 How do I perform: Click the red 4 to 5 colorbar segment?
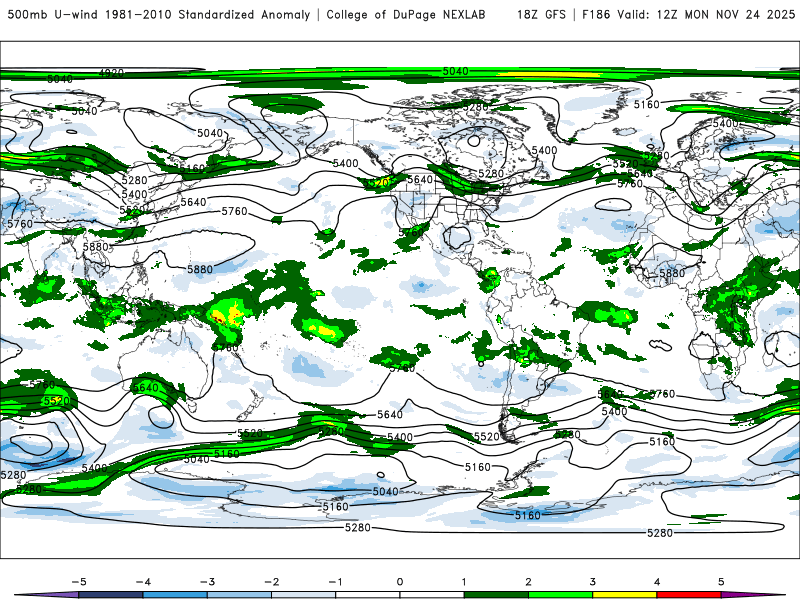[x=689, y=595]
